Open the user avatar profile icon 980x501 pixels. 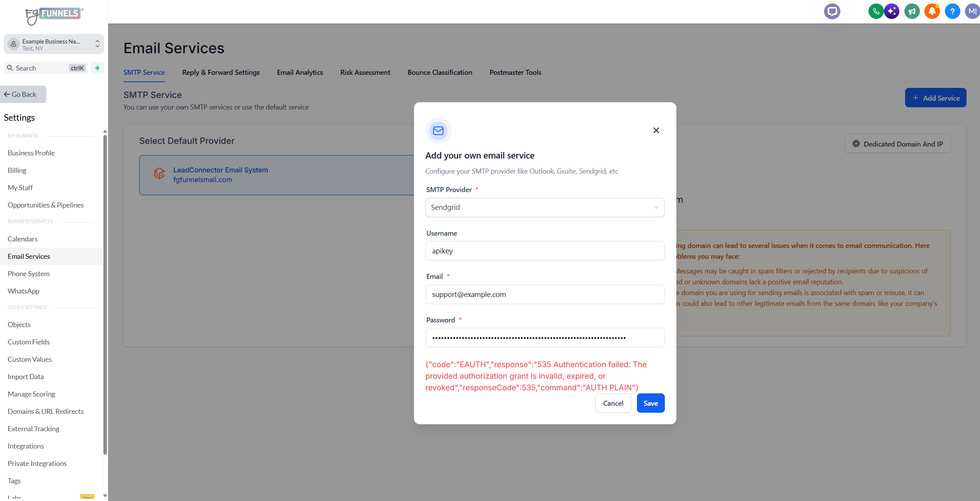[972, 11]
